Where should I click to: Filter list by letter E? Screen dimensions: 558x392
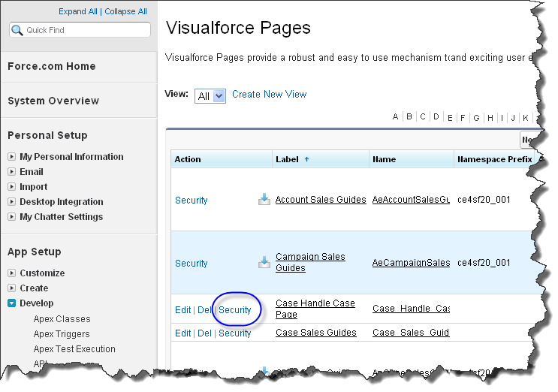coord(450,118)
